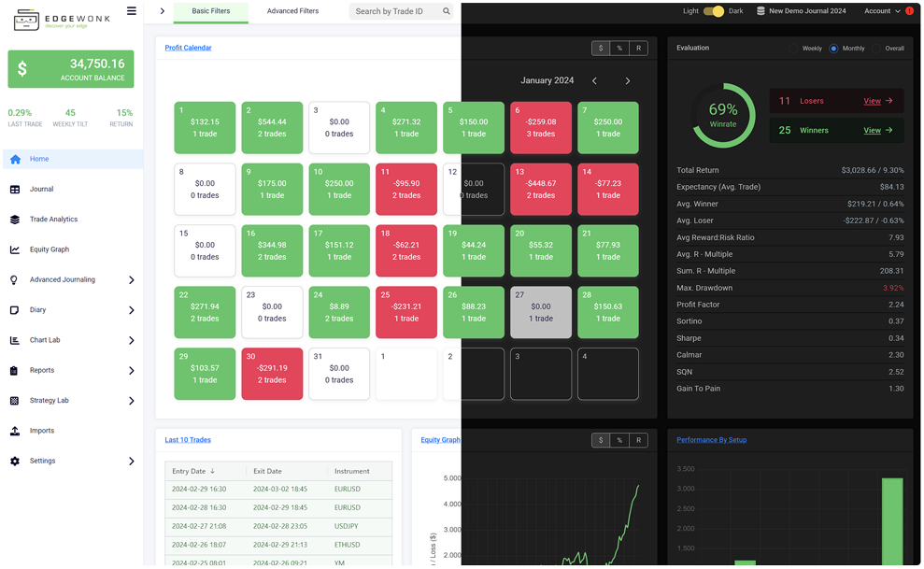The height and width of the screenshot is (569, 924).
Task: Open the hamburger menu next to logo
Action: (x=132, y=10)
